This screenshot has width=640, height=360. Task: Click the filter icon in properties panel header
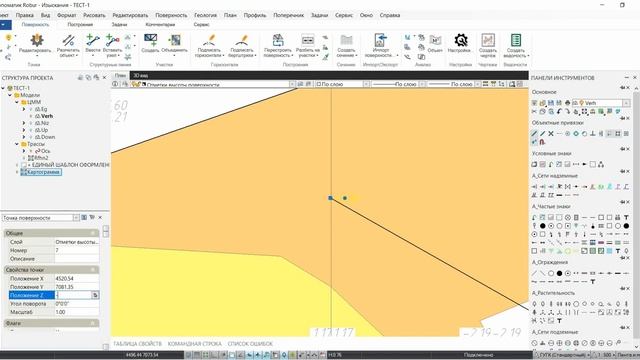click(x=92, y=218)
